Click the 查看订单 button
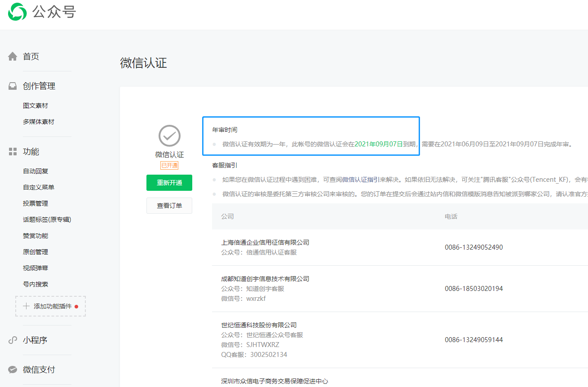Image resolution: width=588 pixels, height=387 pixels. [x=169, y=206]
